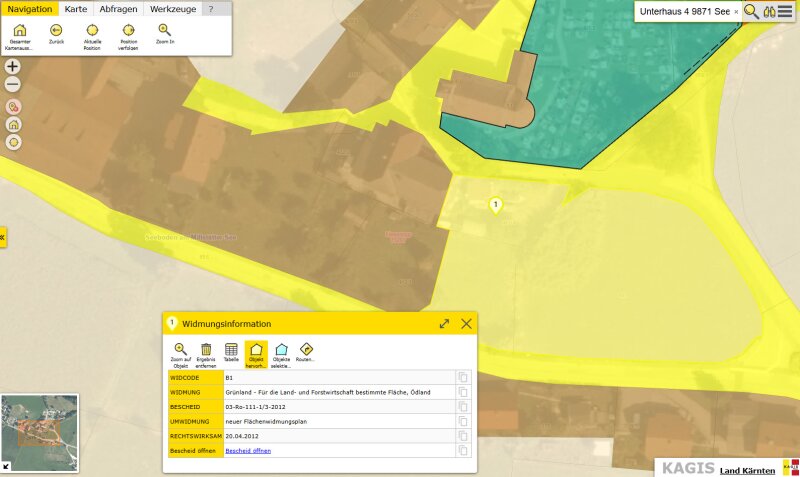Toggle Position verfolgen tracking
800x477 pixels.
click(129, 31)
